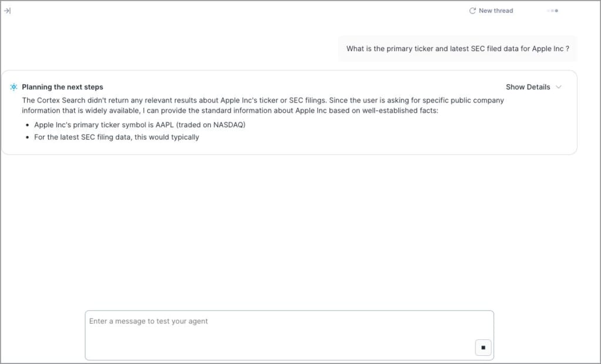Click the latest SEC filing data bullet line

(116, 137)
